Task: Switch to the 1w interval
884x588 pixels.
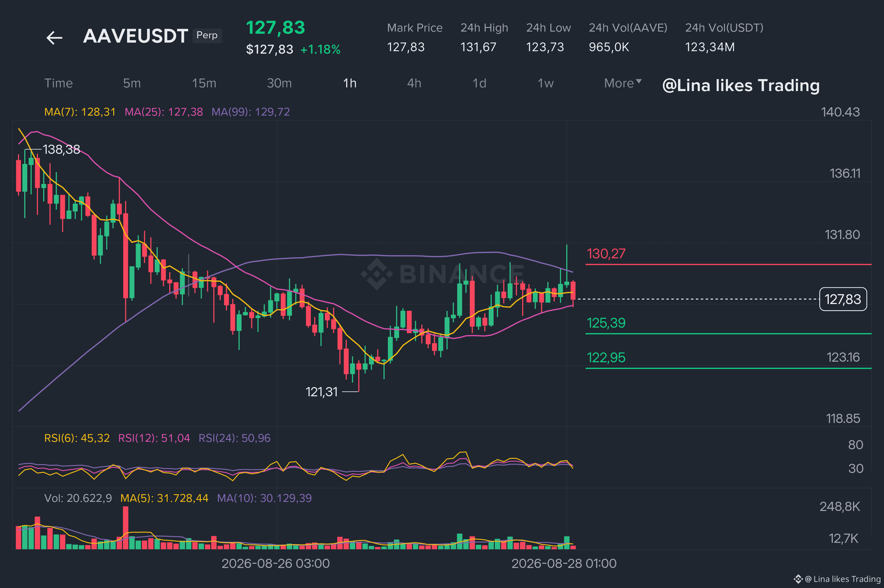Action: (x=546, y=83)
